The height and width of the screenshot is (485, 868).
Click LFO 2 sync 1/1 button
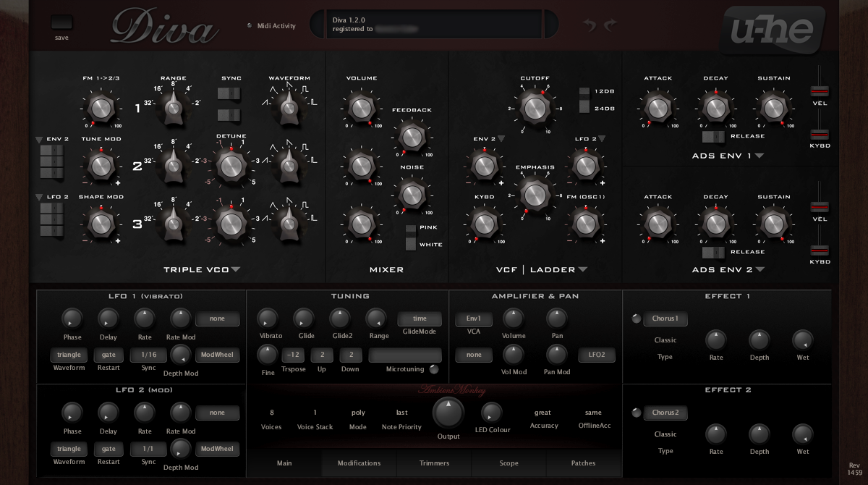(x=148, y=449)
